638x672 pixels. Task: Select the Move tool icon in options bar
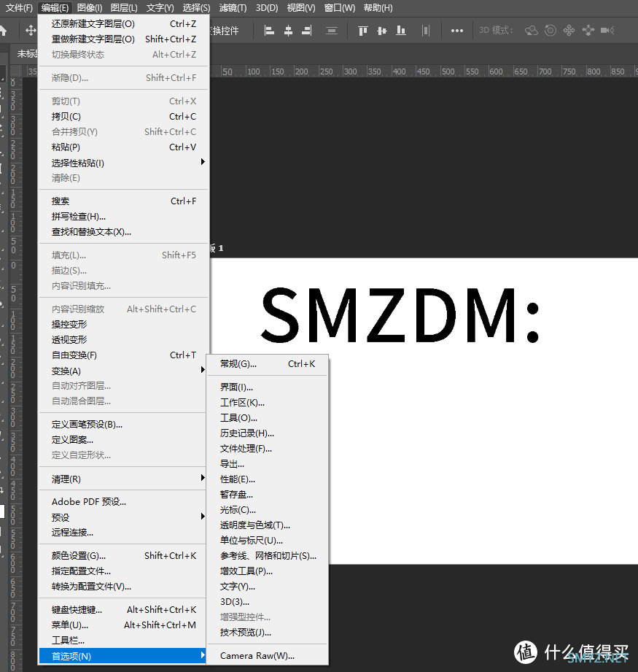(x=31, y=31)
